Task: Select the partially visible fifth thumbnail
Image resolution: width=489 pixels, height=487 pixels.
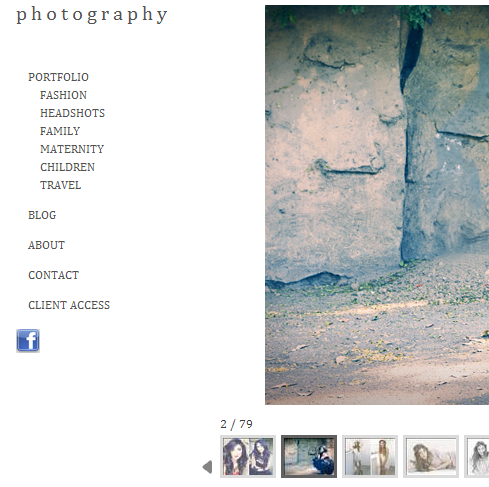Action: pos(477,456)
